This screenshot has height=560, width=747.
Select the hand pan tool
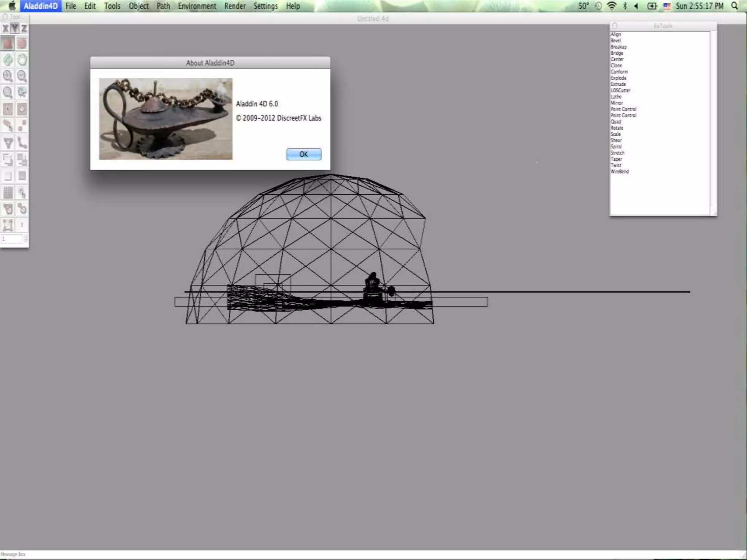[22, 59]
